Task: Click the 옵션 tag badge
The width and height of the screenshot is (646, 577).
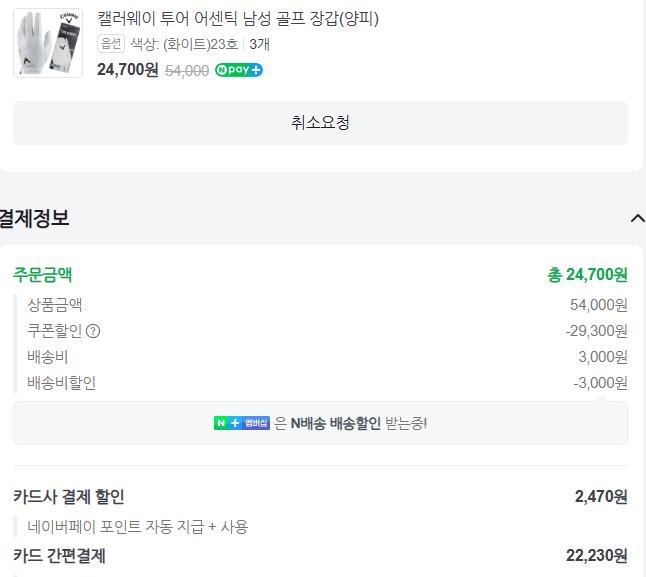Action: tap(111, 44)
